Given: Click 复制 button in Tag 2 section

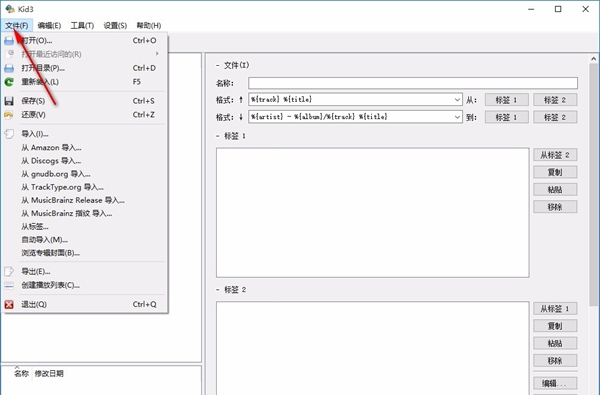Looking at the screenshot, I should click(x=555, y=326).
